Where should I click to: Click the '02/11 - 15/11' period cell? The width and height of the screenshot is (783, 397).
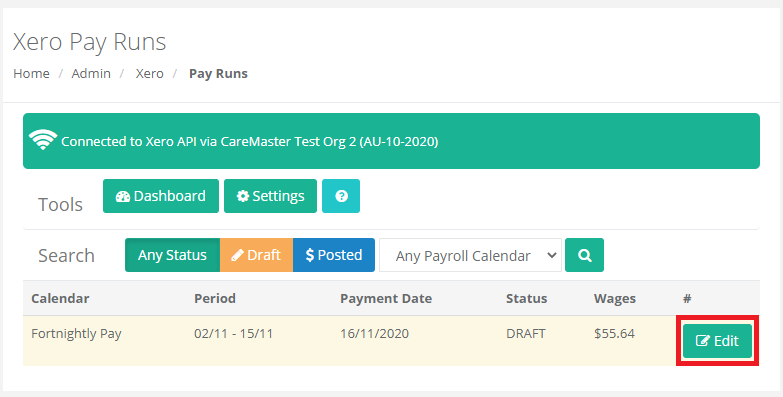(234, 334)
